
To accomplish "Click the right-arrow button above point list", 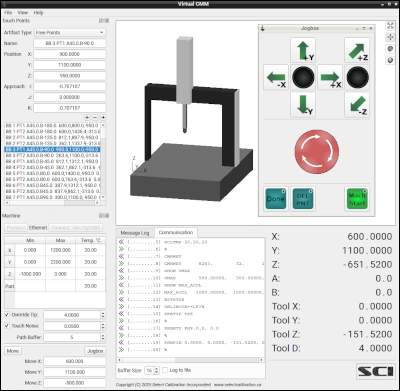I will (103, 117).
